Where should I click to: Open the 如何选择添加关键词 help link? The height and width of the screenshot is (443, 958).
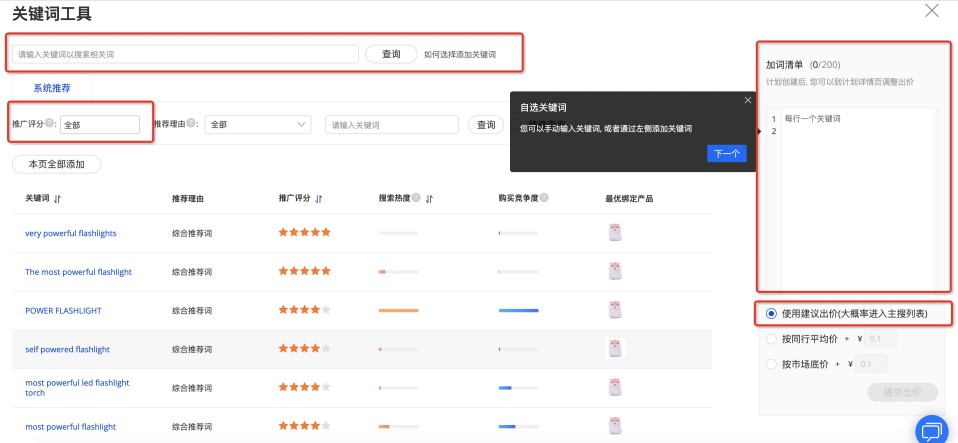point(459,54)
